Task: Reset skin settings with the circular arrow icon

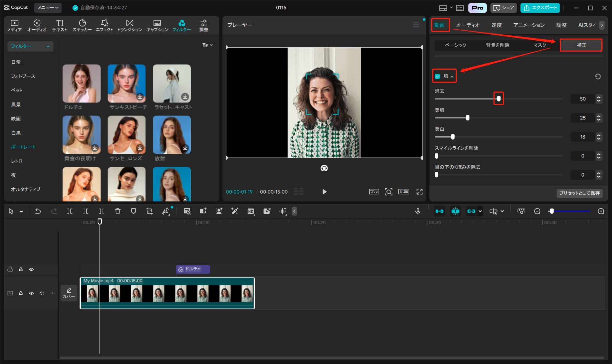Action: pyautogui.click(x=598, y=76)
